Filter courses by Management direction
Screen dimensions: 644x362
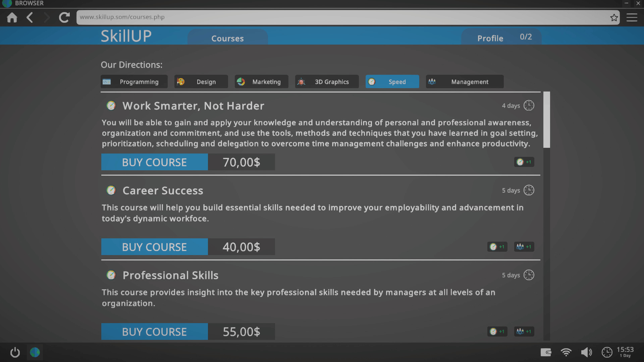tap(465, 82)
